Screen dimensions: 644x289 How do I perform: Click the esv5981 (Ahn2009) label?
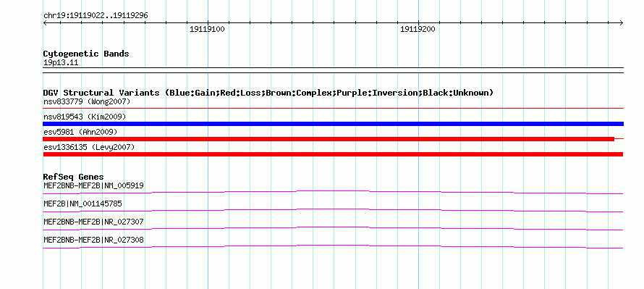tap(80, 132)
